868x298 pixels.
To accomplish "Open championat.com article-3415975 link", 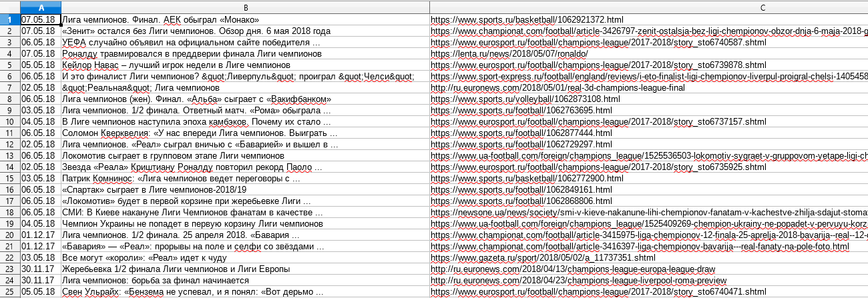I will click(x=649, y=235).
